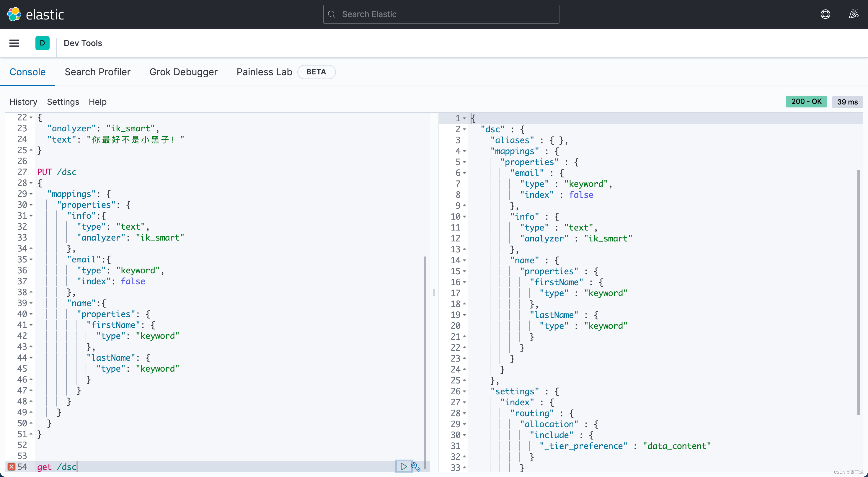Expand line 4 mappings object in response

click(464, 151)
